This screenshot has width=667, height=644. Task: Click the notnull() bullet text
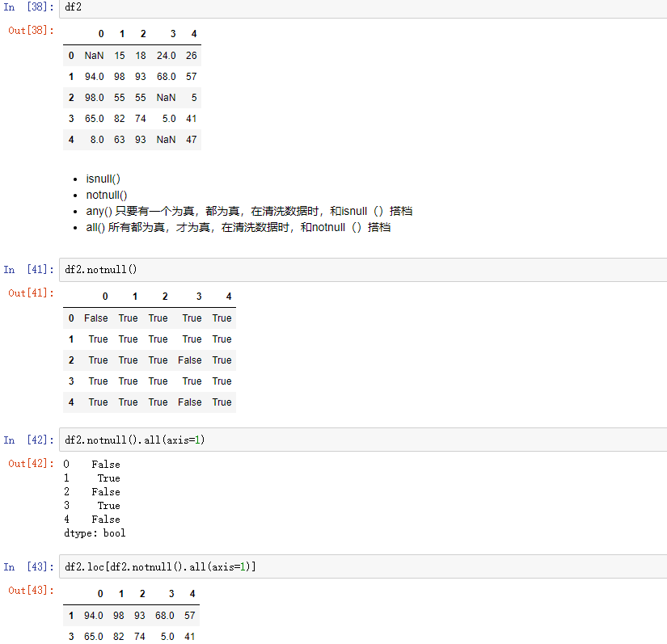point(107,195)
